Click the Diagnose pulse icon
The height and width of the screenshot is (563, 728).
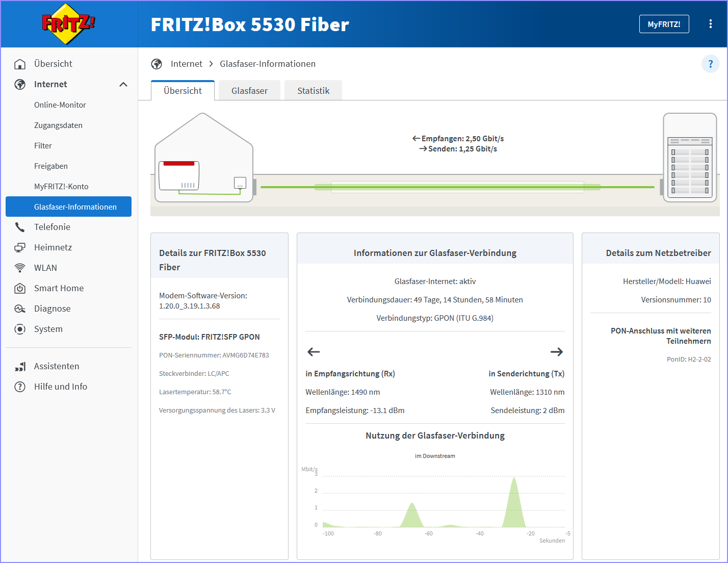[x=20, y=309]
